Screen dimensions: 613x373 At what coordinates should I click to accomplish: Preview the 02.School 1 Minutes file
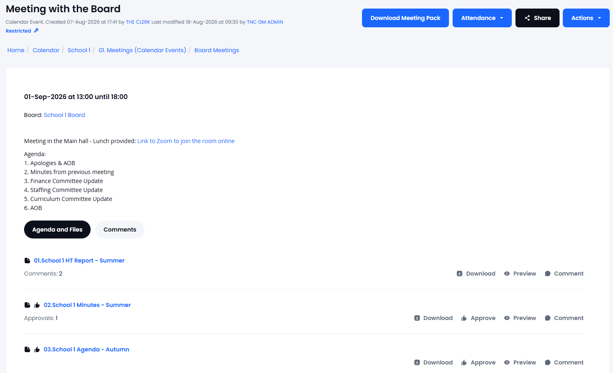point(520,318)
